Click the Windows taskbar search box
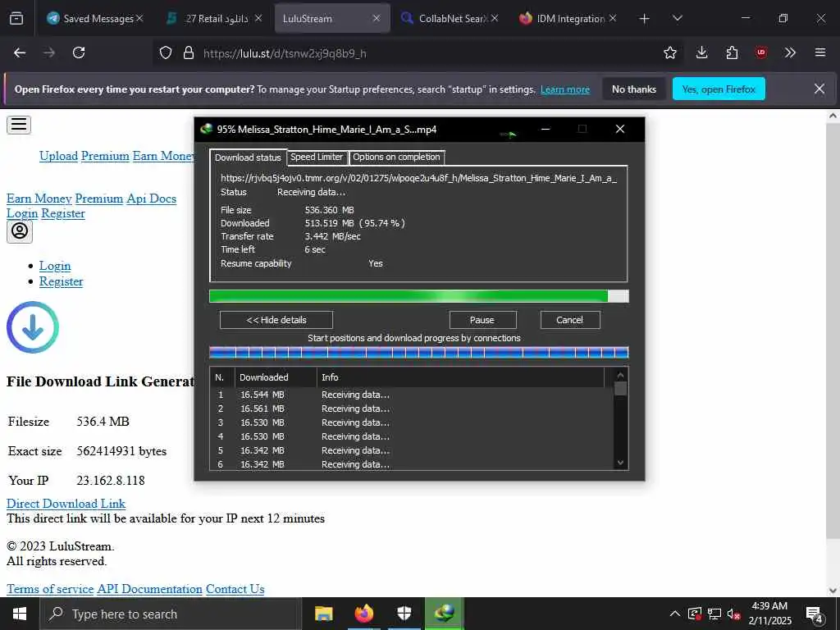The width and height of the screenshot is (840, 630). coord(171,614)
